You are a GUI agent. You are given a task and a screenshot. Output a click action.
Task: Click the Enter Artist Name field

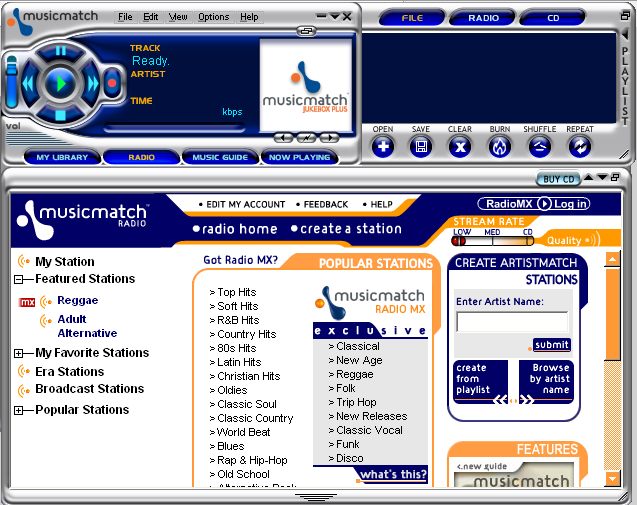[x=512, y=322]
